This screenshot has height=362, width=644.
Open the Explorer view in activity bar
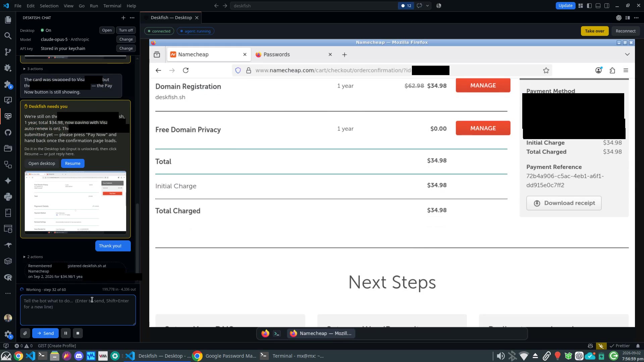click(x=8, y=20)
